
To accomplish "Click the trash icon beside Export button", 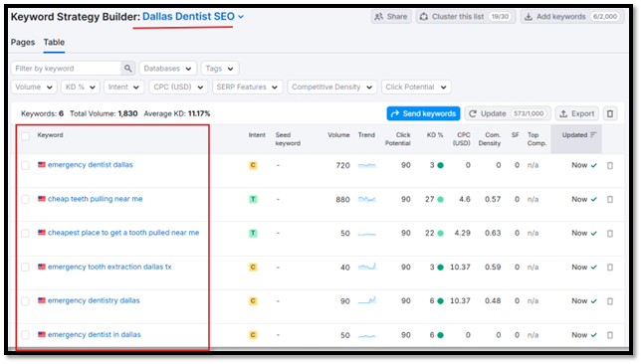I will (610, 113).
